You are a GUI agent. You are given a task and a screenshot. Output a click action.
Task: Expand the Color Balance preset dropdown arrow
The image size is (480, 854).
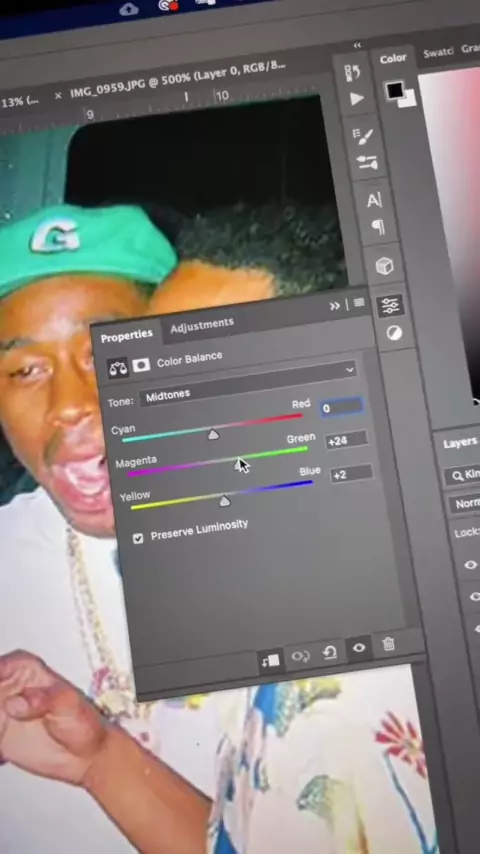point(349,370)
